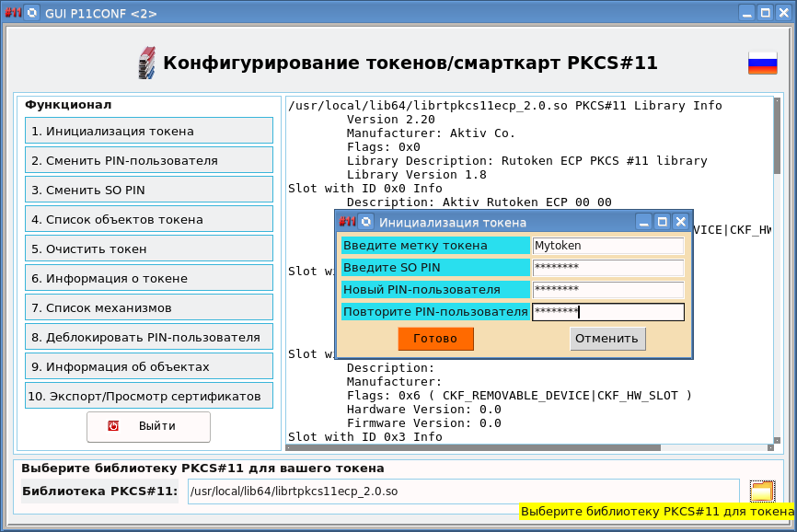The image size is (797, 532).
Task: Click the Отменить cancel button
Action: click(x=607, y=339)
